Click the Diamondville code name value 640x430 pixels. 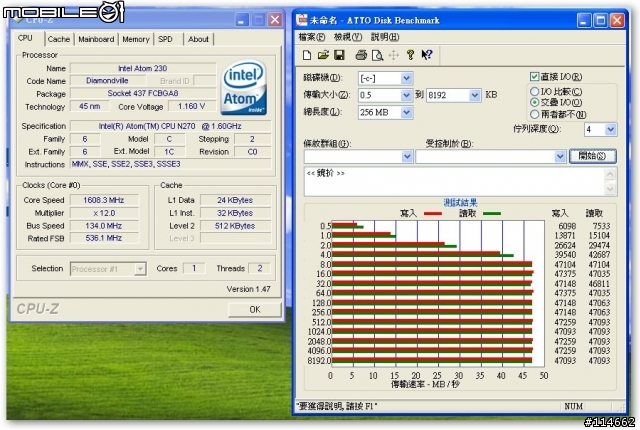tap(107, 81)
